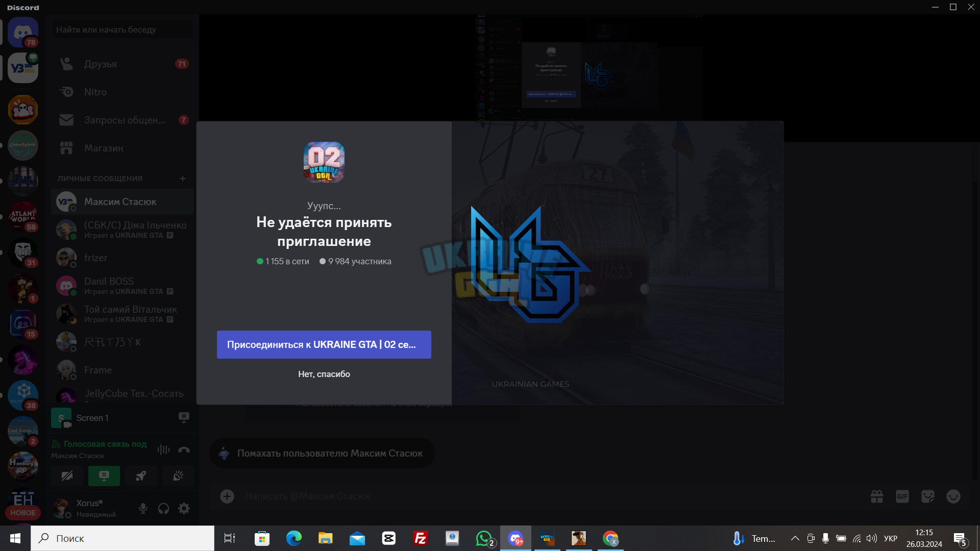
Task: Open FileZilla from the taskbar
Action: point(420,538)
